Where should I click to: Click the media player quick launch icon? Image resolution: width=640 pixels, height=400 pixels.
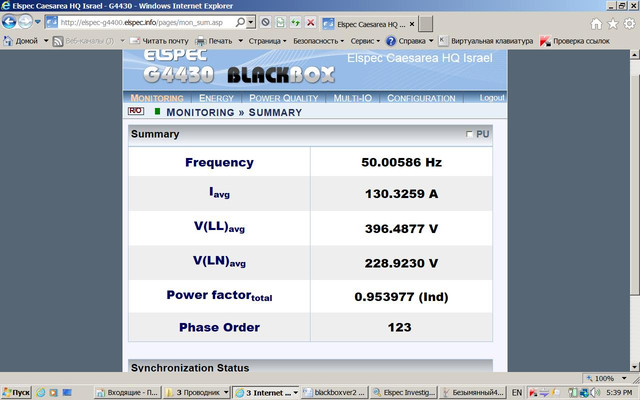[53, 393]
